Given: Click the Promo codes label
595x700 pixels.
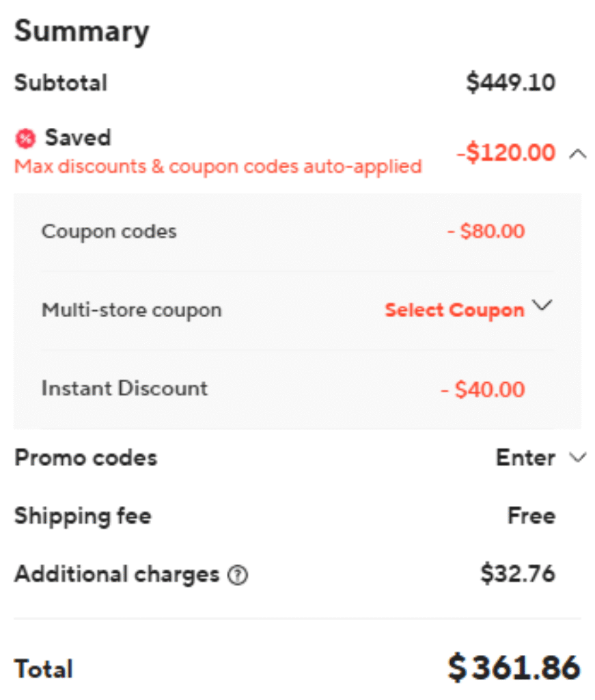Looking at the screenshot, I should 86,457.
